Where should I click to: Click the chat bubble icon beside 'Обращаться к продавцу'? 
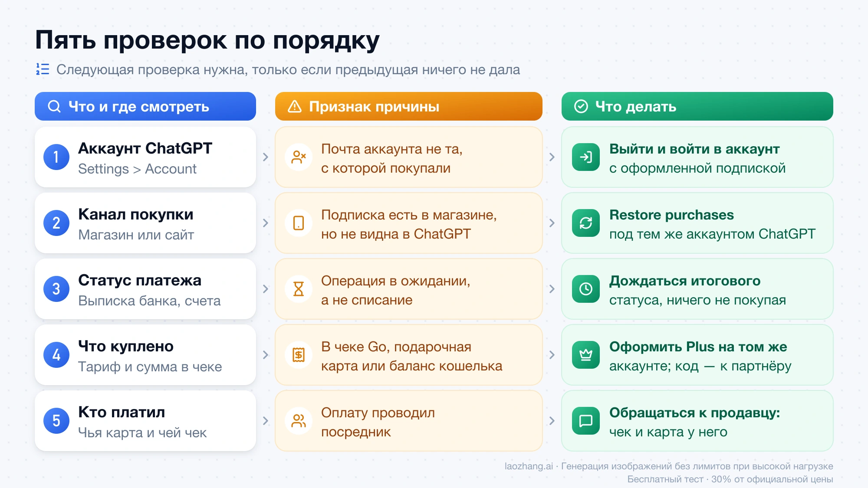(586, 421)
